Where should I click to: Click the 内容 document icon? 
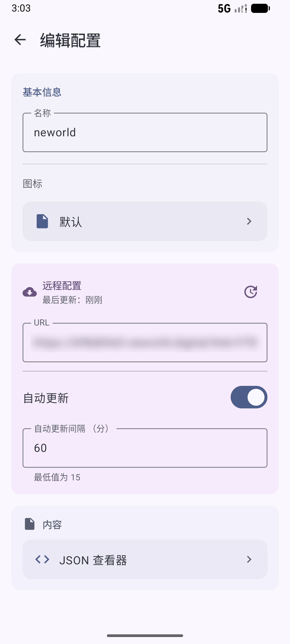point(30,524)
